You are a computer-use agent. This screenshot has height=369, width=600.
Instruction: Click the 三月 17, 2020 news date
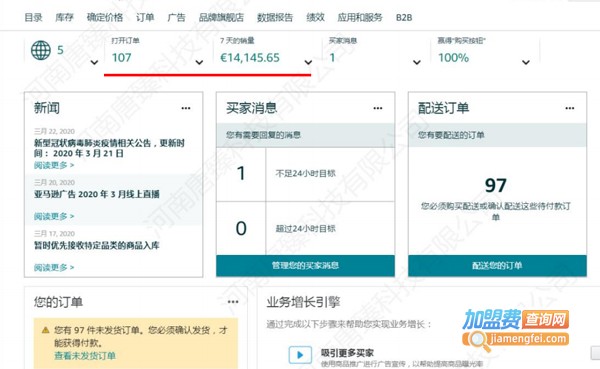[x=54, y=233]
